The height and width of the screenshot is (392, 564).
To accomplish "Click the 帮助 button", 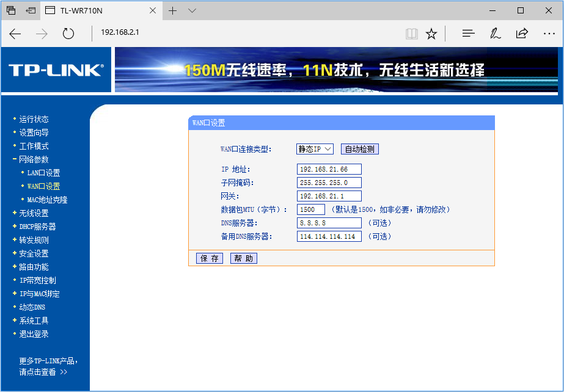I will point(244,258).
